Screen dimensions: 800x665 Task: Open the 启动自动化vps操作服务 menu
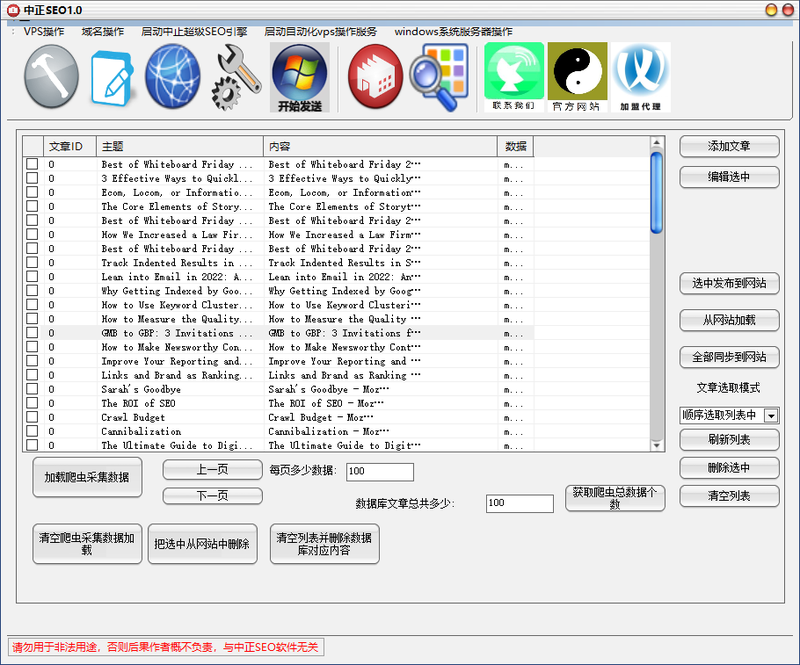tap(320, 32)
